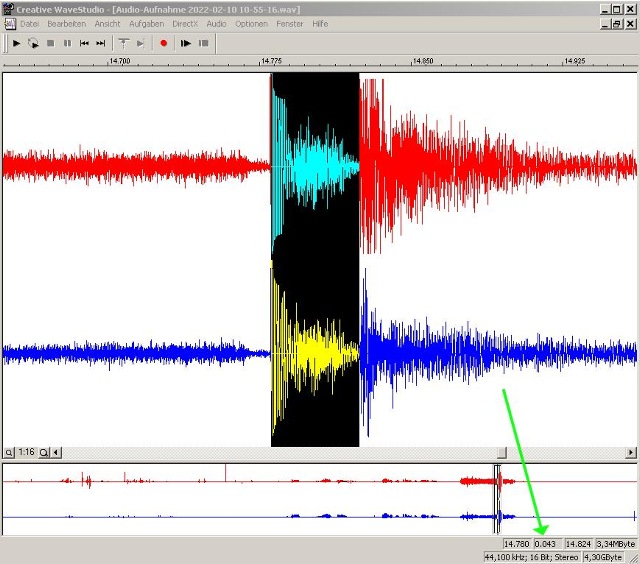Click the 44,100 kHz; 16 Bit; Stereo status
Screen dimensions: 640x564
tap(531, 557)
